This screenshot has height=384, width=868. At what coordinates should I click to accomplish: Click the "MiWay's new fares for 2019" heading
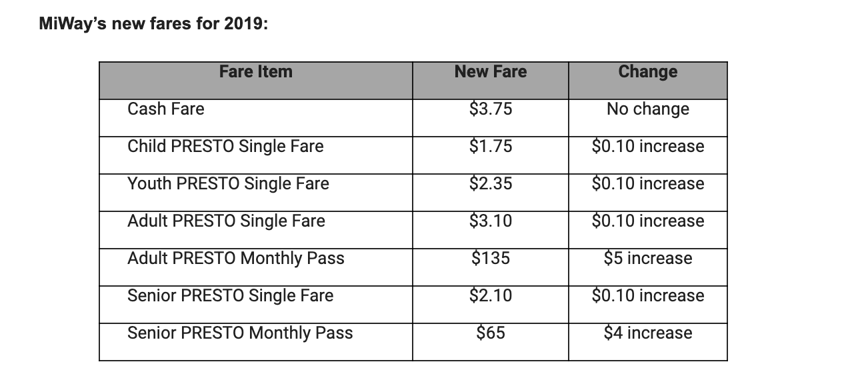click(x=154, y=25)
